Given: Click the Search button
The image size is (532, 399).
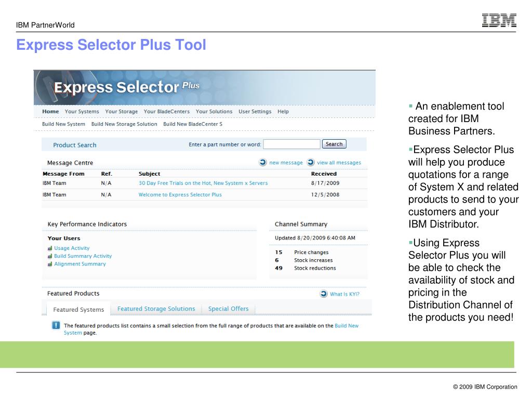Looking at the screenshot, I should [x=334, y=144].
